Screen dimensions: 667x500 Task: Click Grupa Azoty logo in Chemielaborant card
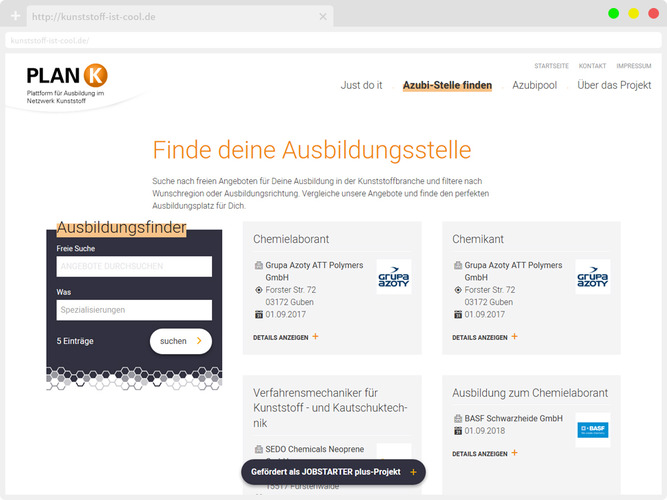coord(393,277)
